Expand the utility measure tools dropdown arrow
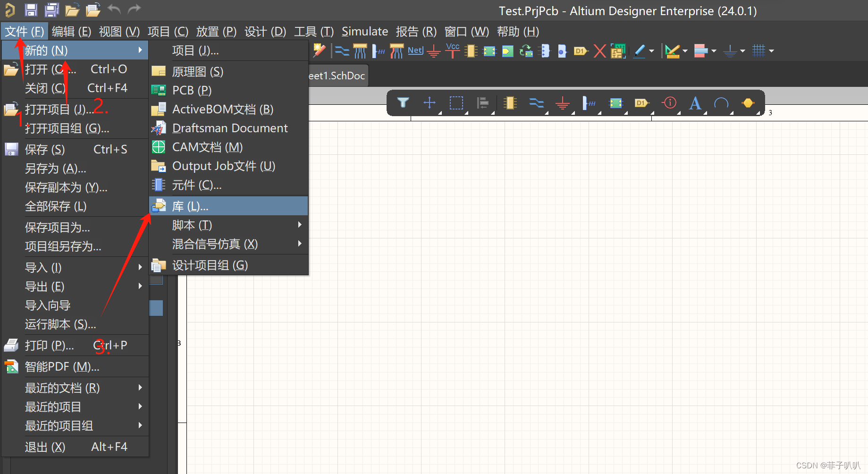This screenshot has height=474, width=868. (x=684, y=51)
